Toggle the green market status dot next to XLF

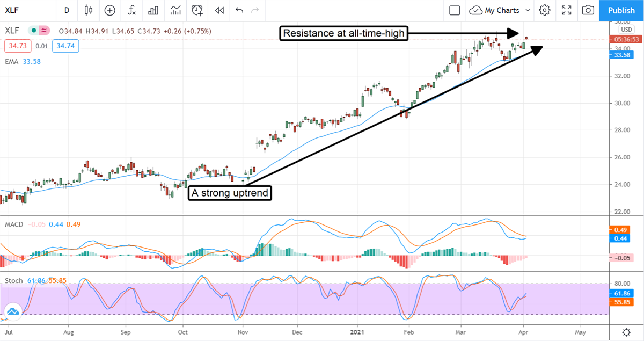(x=34, y=30)
